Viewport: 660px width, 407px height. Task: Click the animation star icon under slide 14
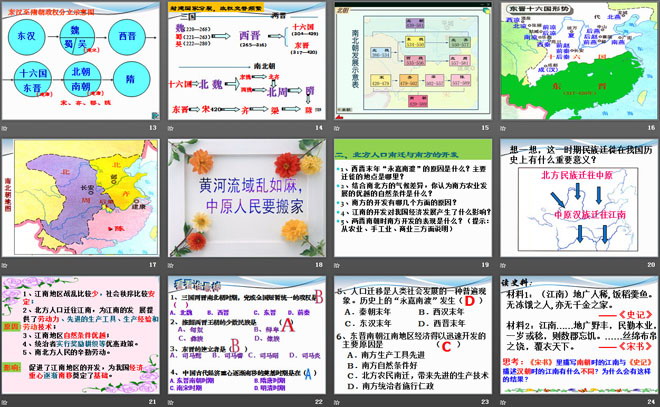[171, 129]
